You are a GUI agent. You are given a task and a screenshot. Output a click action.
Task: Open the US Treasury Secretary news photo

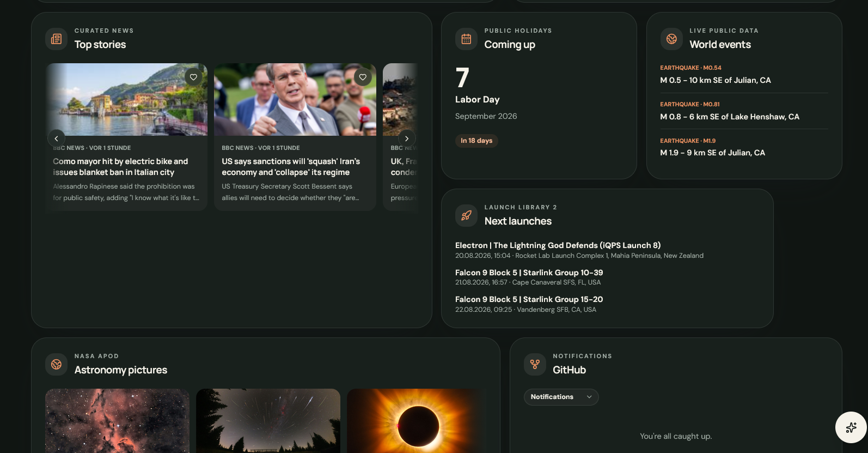pos(295,99)
